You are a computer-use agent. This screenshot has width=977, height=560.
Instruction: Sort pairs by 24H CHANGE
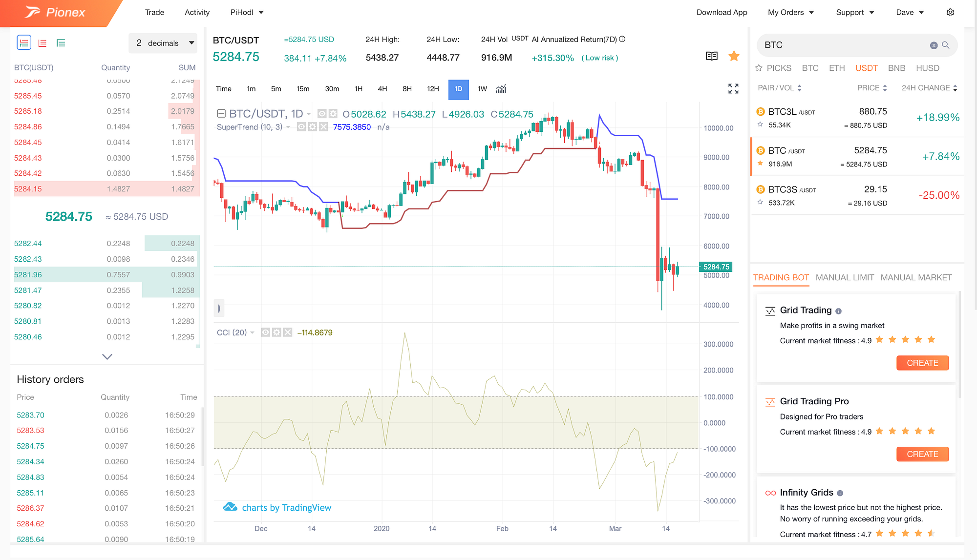point(930,88)
